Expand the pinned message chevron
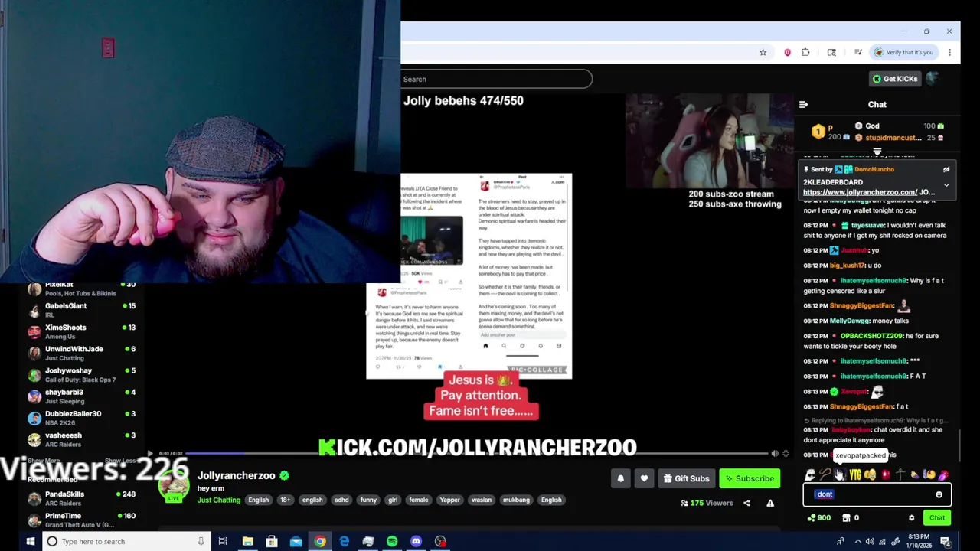Screen dimensions: 980x551 pos(946,185)
